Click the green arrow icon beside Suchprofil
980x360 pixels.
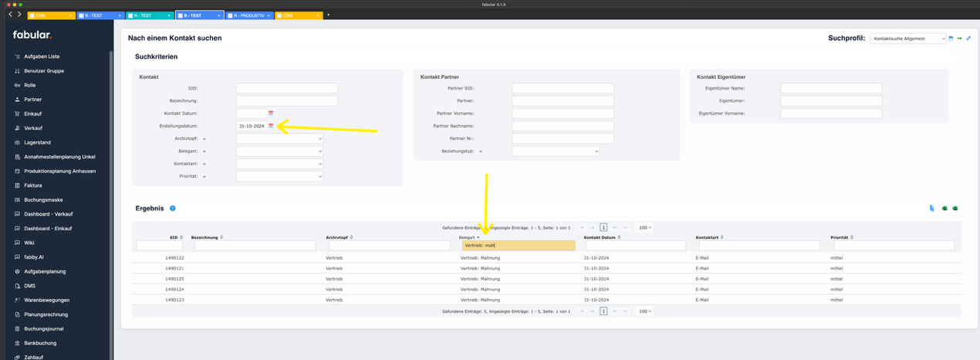coord(959,38)
